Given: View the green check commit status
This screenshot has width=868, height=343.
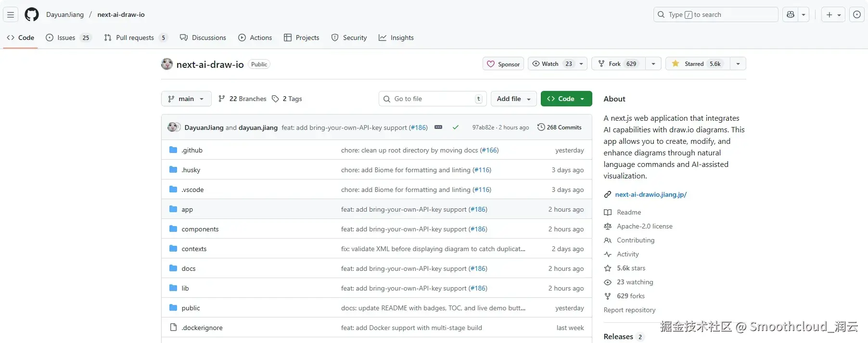Looking at the screenshot, I should pos(456,127).
